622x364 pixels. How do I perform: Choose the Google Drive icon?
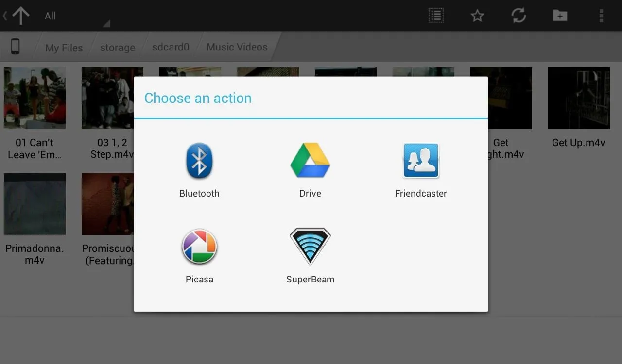310,161
